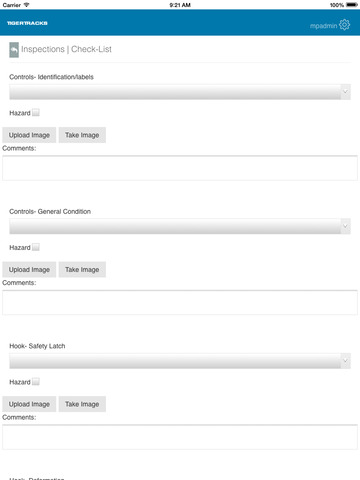Focus Comments field under Controls- General Condition

(180, 303)
